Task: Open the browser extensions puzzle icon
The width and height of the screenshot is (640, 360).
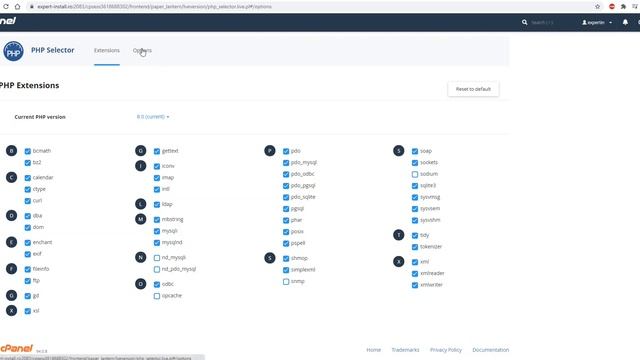Action: [623, 7]
